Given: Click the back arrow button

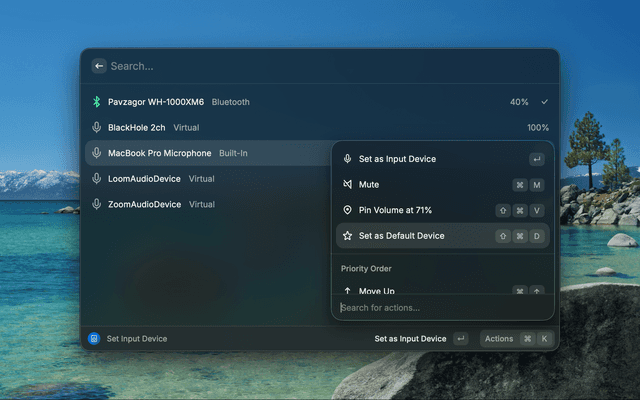Looking at the screenshot, I should tap(99, 66).
